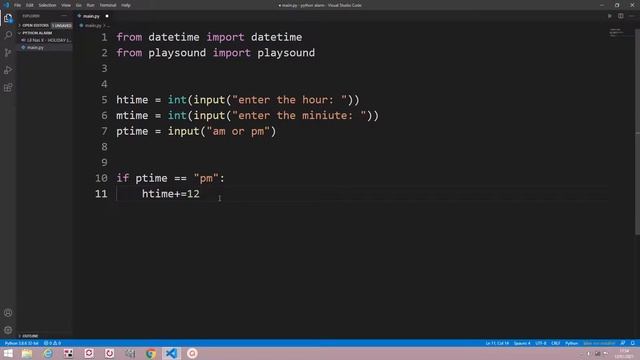640x360 pixels.
Task: Open the editor More Actions ellipsis
Action: click(631, 16)
